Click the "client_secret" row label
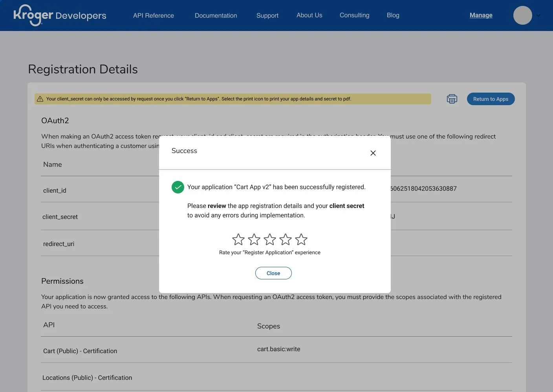 tap(60, 217)
